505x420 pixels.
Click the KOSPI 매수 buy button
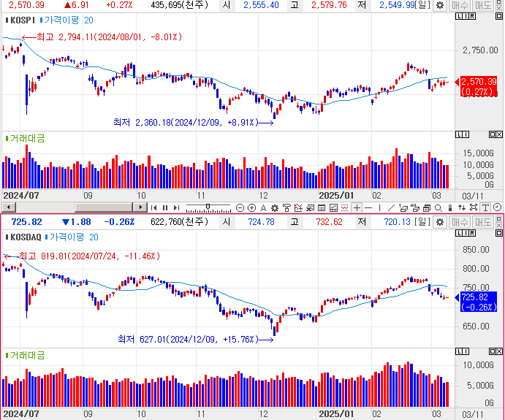459,5
